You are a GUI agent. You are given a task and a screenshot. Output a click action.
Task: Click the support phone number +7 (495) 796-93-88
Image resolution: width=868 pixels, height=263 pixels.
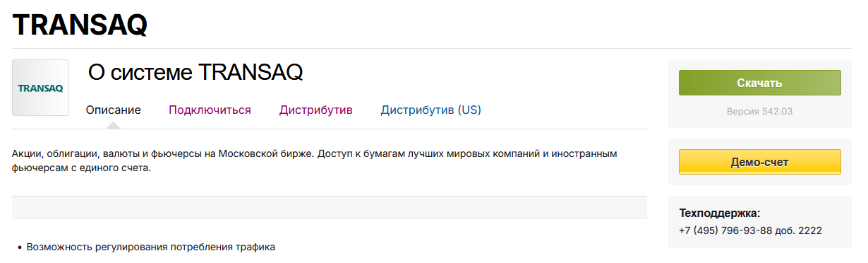tap(723, 230)
